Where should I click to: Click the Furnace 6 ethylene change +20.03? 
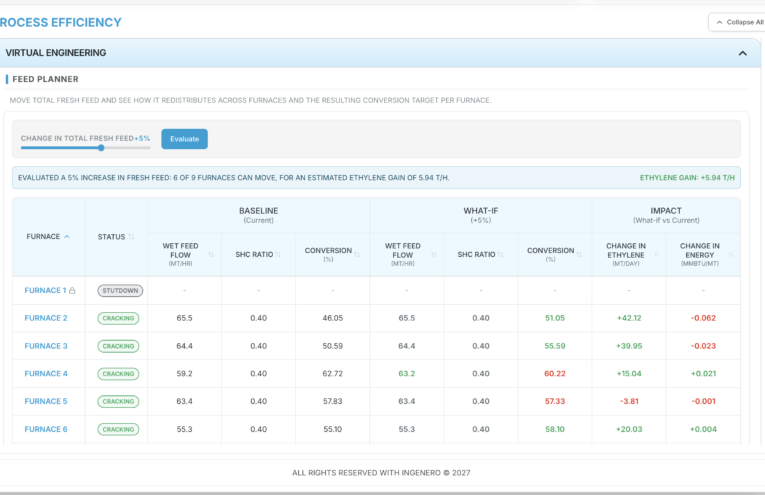click(629, 429)
